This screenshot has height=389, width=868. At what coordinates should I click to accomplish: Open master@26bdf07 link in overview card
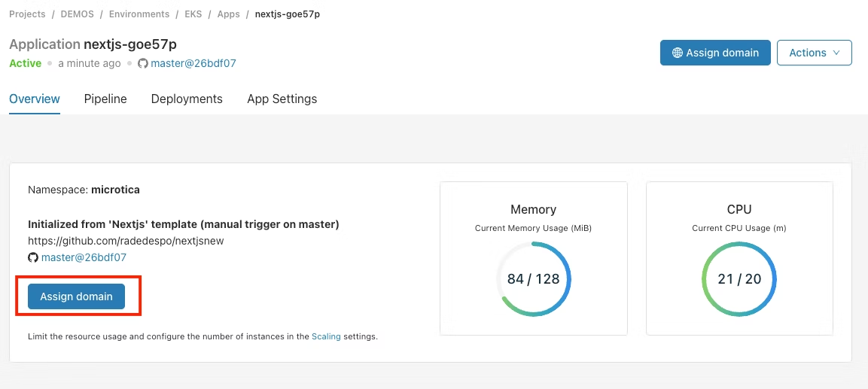[x=84, y=257]
